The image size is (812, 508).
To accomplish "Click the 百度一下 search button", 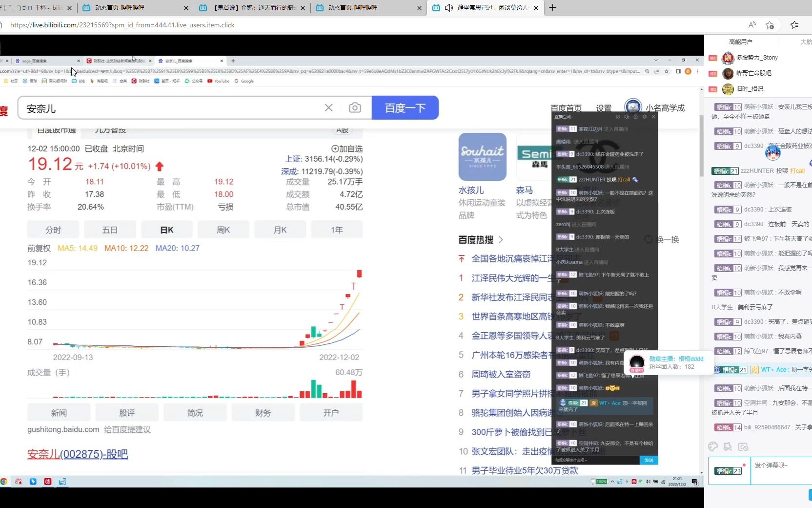I will [405, 107].
